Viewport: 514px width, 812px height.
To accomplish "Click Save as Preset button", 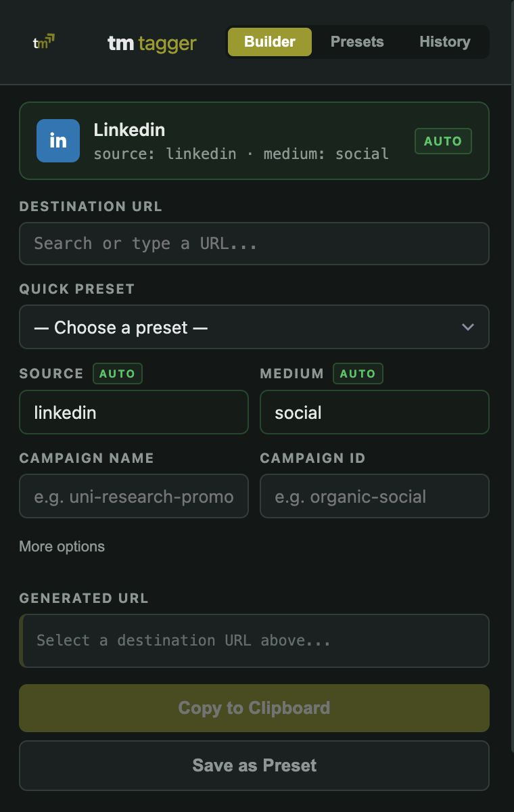I will pyautogui.click(x=254, y=765).
